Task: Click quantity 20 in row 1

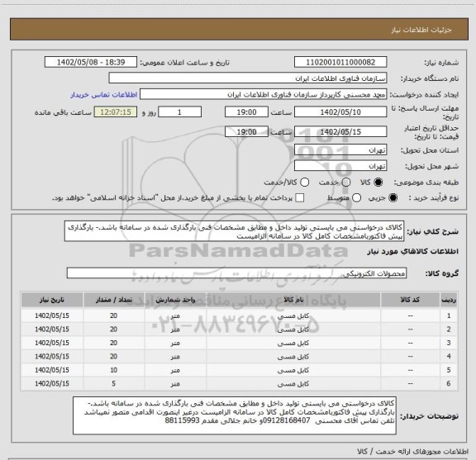Action: tap(113, 315)
